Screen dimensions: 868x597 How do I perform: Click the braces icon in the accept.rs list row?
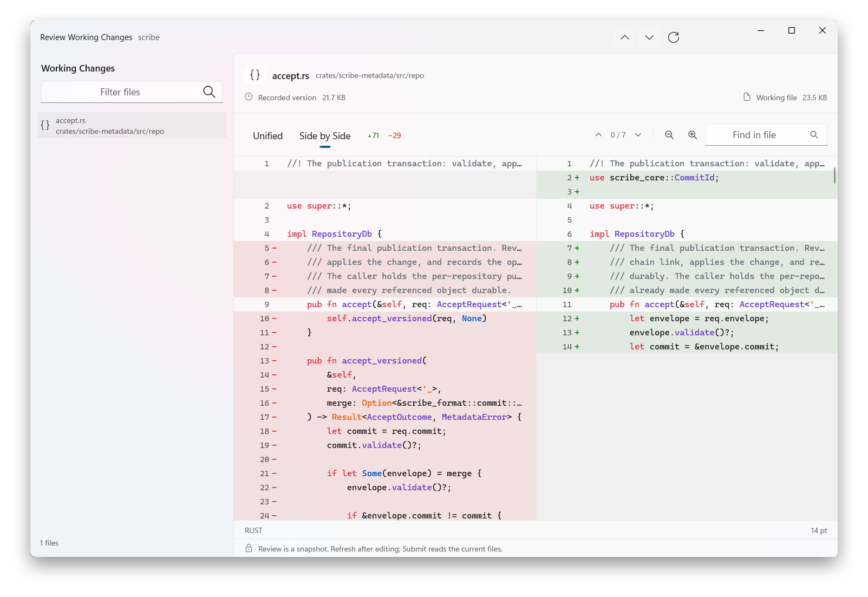[x=45, y=125]
